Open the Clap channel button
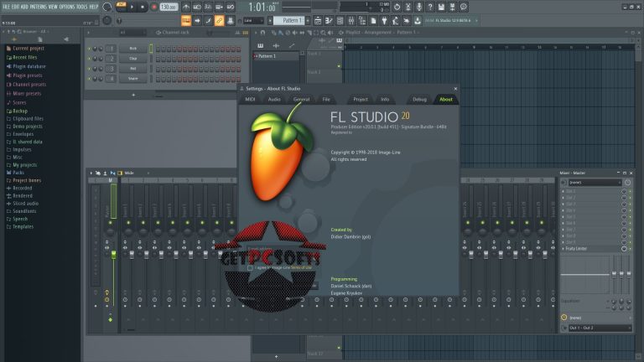The image size is (644, 362). (x=133, y=59)
